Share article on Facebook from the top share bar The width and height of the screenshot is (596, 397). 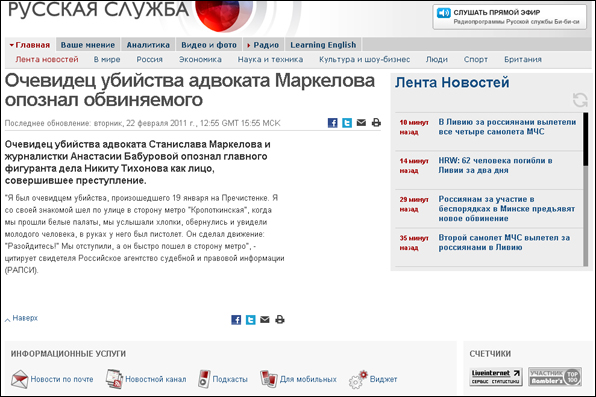[333, 123]
